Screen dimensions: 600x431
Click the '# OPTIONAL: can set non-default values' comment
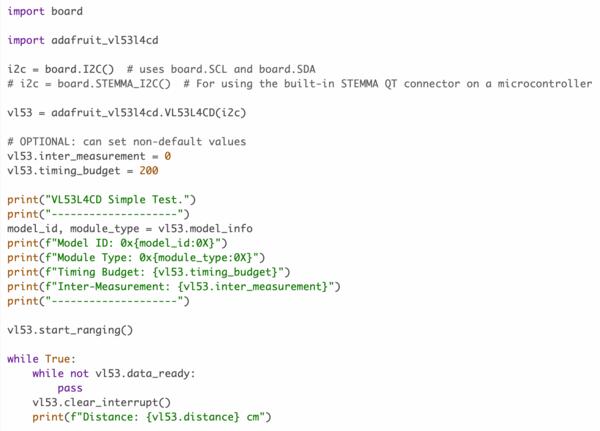click(126, 141)
